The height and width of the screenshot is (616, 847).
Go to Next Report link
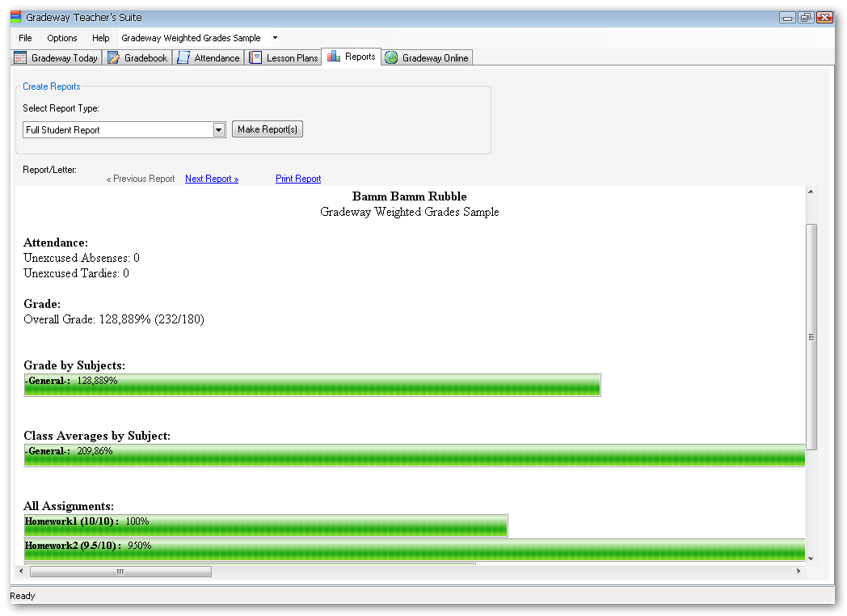212,179
